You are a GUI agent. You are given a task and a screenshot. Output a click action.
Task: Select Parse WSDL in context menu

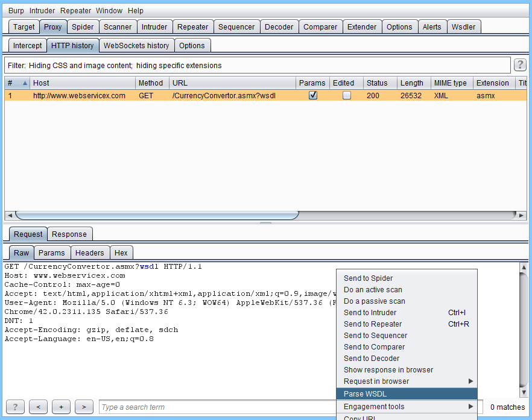point(407,394)
